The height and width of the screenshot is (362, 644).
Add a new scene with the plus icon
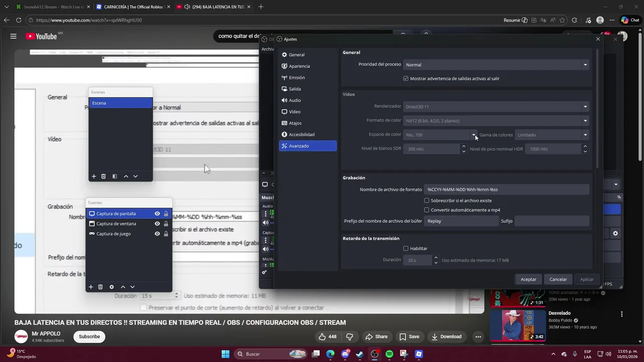[94, 176]
